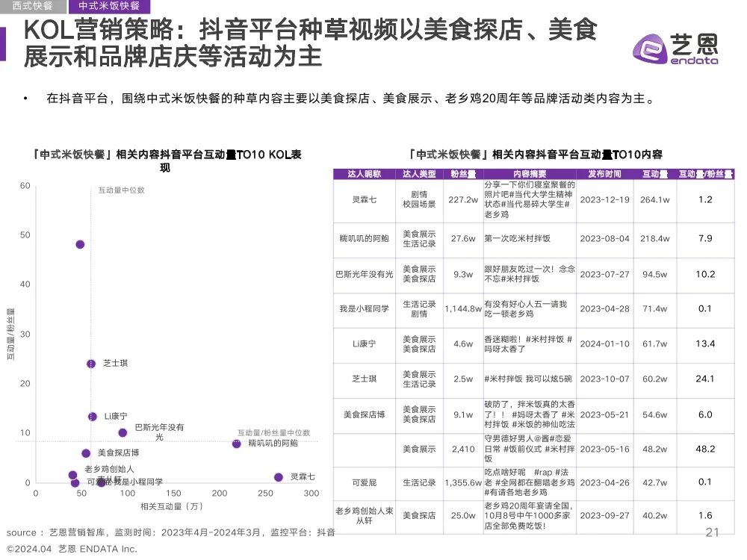747x560 pixels.
Task: Click the 老乡鸡创始人束从轩 table cell
Action: [x=365, y=516]
